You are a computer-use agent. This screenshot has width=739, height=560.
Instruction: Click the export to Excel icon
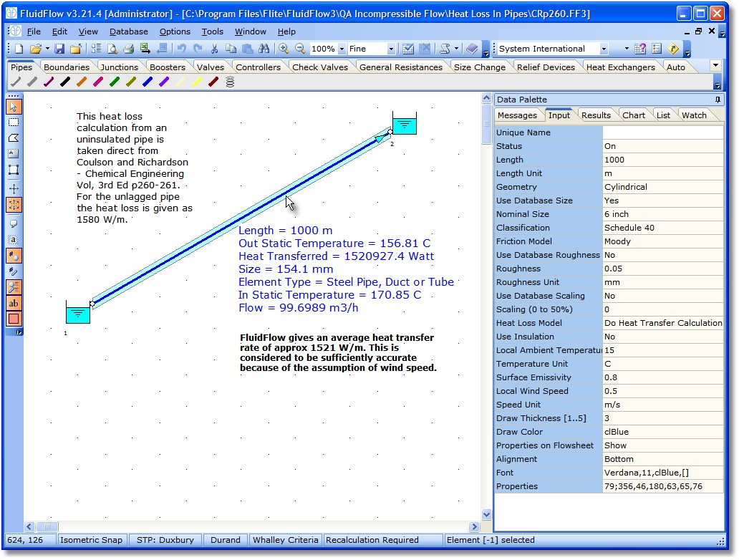click(x=145, y=49)
